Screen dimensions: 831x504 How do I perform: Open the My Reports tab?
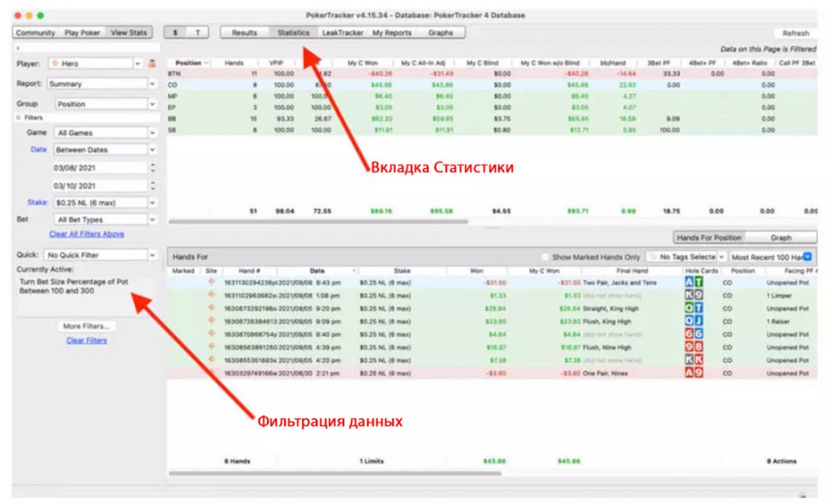point(392,32)
